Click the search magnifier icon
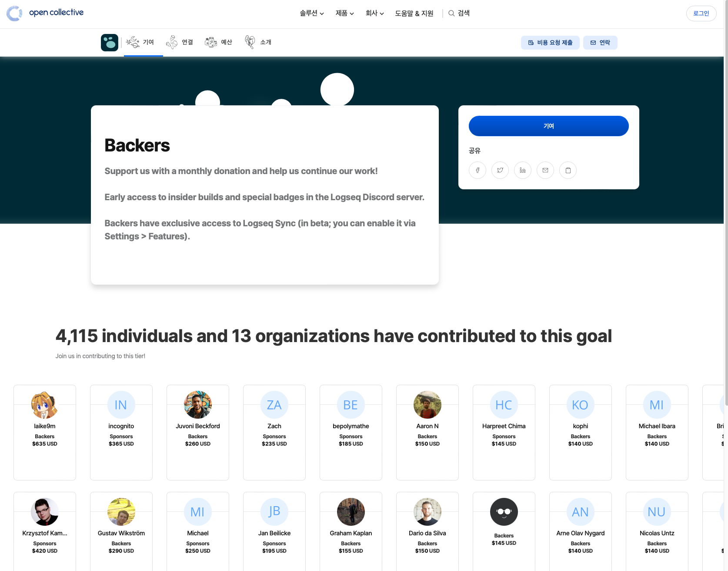 click(x=451, y=13)
